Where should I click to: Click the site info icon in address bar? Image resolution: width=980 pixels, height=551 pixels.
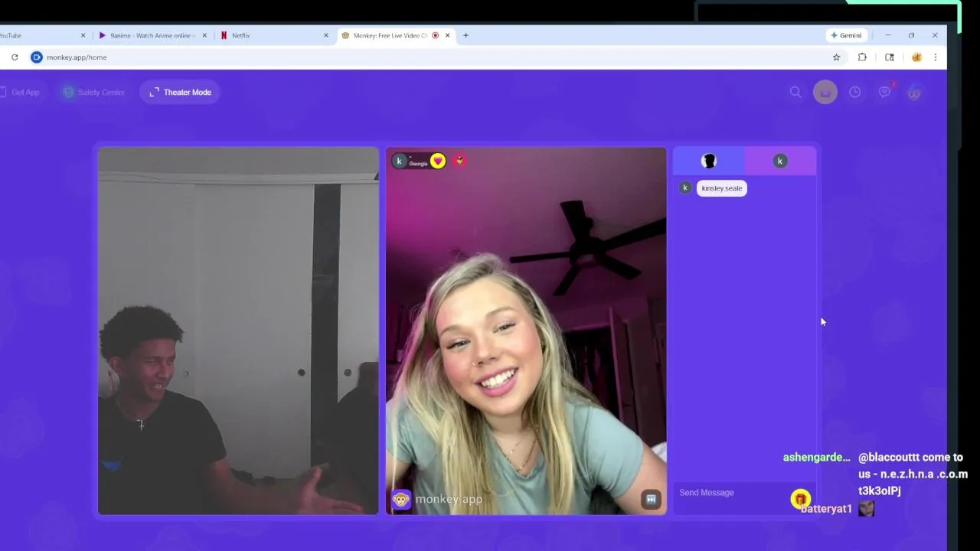(x=36, y=57)
